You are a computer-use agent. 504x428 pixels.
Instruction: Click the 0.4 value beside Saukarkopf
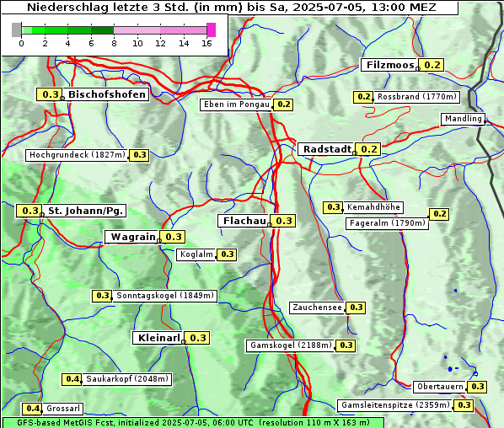[72, 379]
